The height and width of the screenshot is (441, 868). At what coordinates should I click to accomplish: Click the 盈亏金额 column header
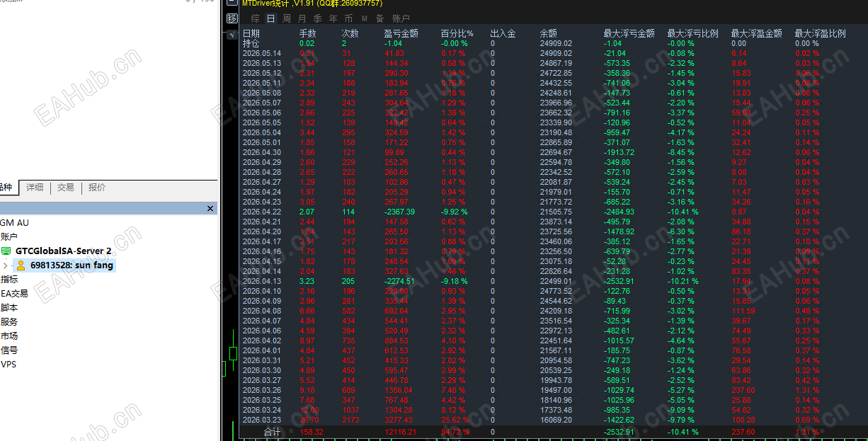click(401, 33)
